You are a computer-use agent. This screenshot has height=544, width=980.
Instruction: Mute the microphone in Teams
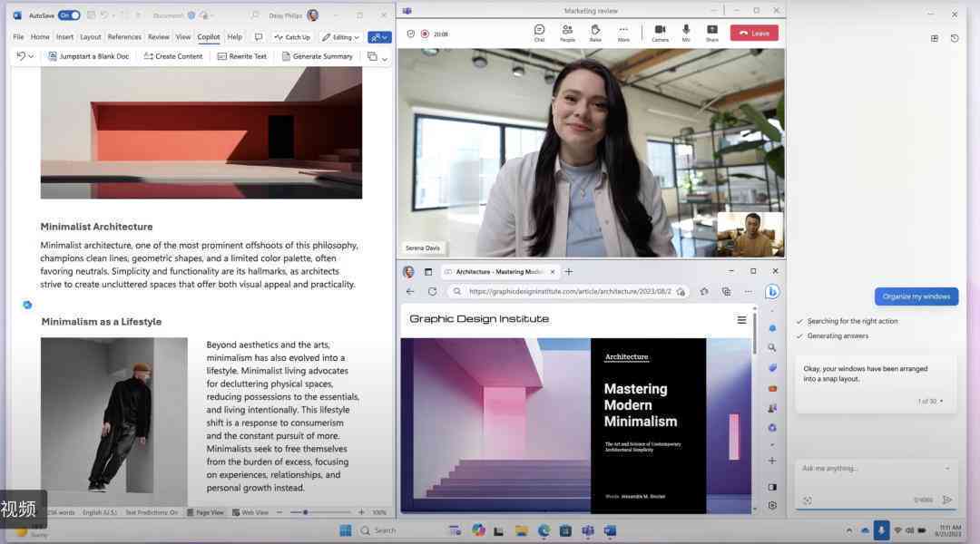pyautogui.click(x=686, y=34)
